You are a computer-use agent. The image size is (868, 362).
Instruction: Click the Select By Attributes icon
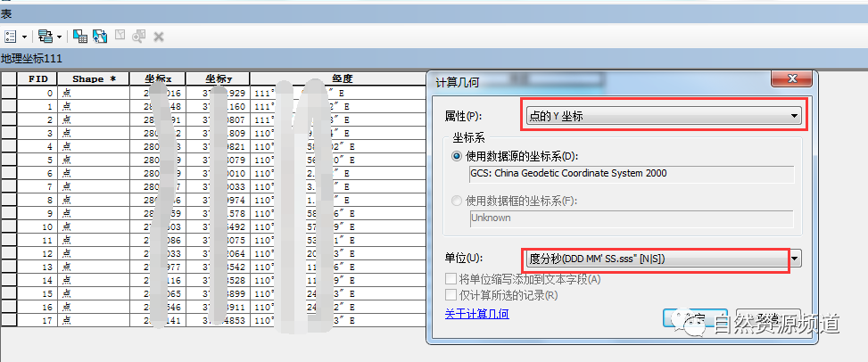pos(80,37)
